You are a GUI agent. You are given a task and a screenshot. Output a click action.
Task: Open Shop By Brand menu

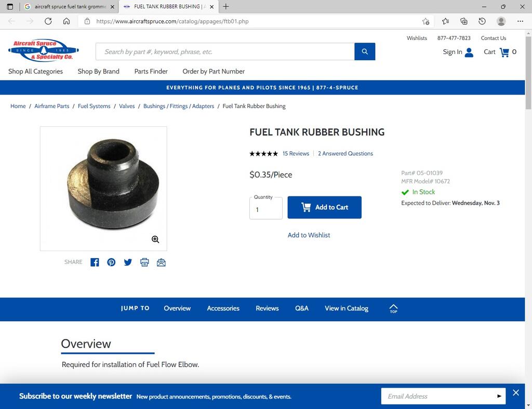(98, 71)
